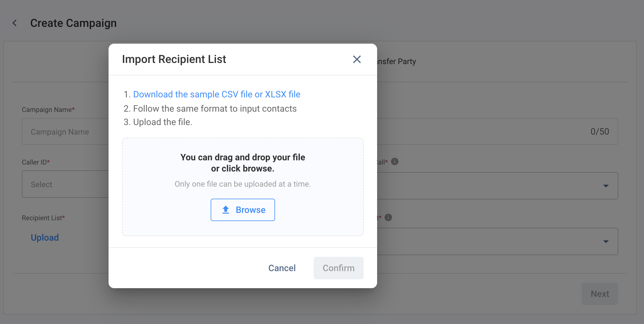Click the back arrow beside Create Campaign
Viewport: 644px width, 324px height.
click(15, 23)
